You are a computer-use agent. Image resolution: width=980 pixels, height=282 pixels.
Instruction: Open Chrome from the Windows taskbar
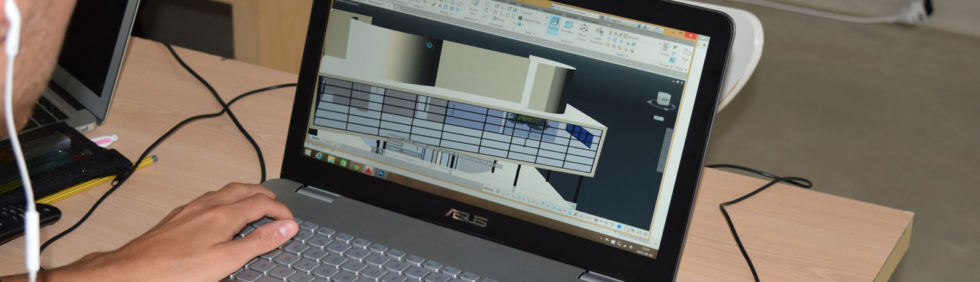click(x=355, y=166)
